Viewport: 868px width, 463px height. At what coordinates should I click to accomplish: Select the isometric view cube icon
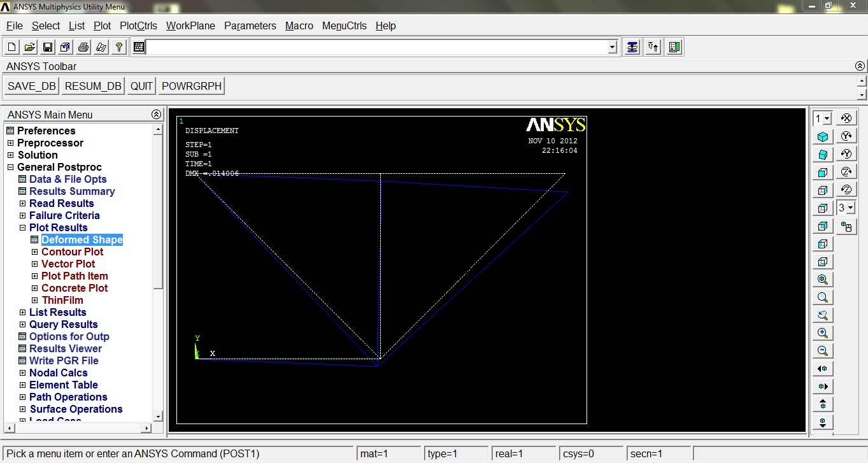(x=823, y=137)
